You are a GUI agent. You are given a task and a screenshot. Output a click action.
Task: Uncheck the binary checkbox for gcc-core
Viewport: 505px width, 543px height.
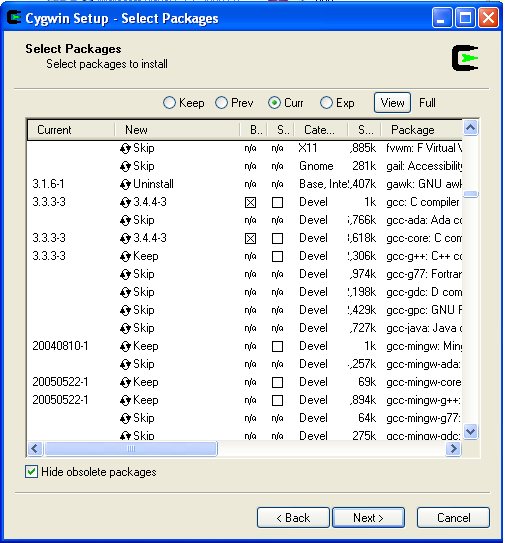click(x=250, y=239)
